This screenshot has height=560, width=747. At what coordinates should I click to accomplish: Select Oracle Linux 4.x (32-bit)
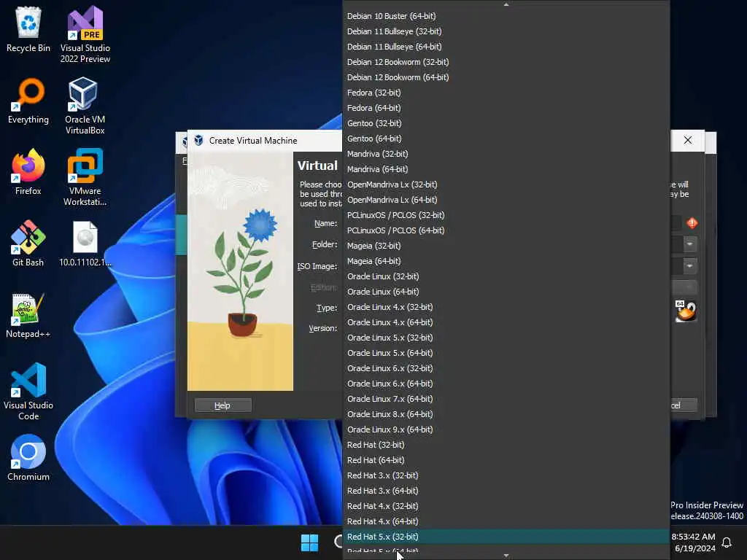point(506,307)
